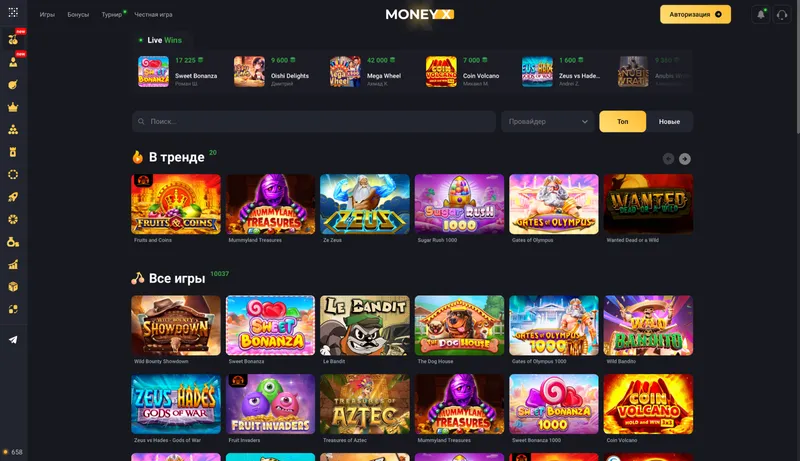This screenshot has height=461, width=800.
Task: Select the crown icon in the sidebar
Action: (x=13, y=107)
